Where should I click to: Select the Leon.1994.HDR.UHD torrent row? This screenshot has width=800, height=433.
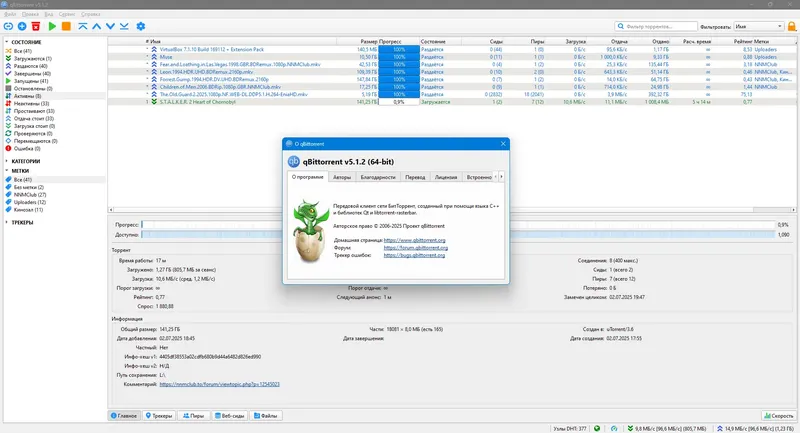pos(452,72)
